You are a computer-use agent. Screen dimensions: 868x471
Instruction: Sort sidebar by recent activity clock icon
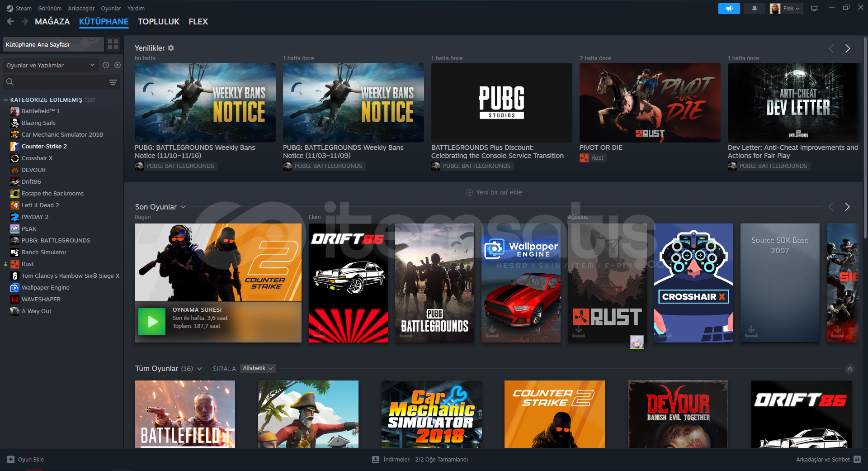106,65
